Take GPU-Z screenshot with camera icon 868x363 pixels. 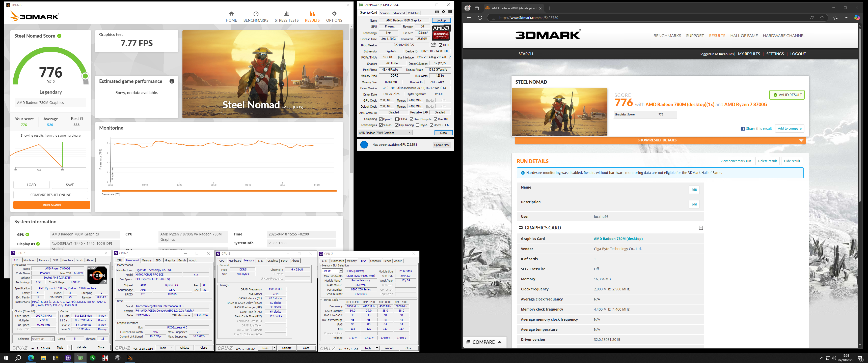(x=437, y=12)
